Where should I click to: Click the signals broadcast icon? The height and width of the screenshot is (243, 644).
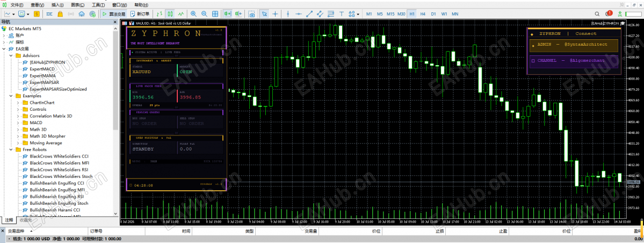(71, 13)
